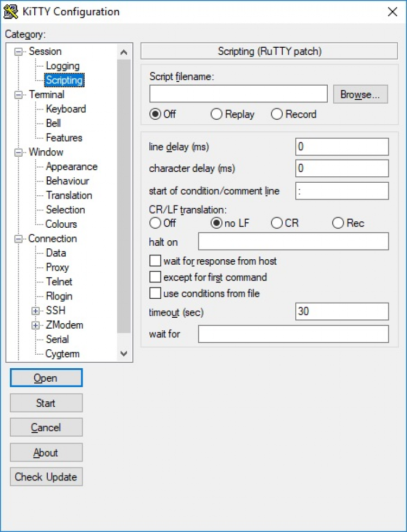Click the Check Update button
This screenshot has height=532, width=407.
(x=46, y=477)
